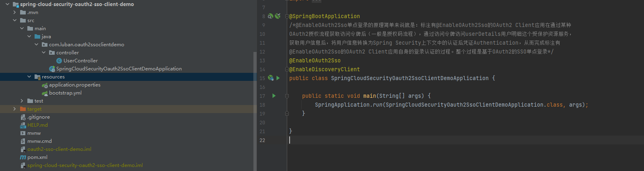Click the Spring Boot application class icon in tree
The height and width of the screenshot is (171, 644).
[52, 69]
